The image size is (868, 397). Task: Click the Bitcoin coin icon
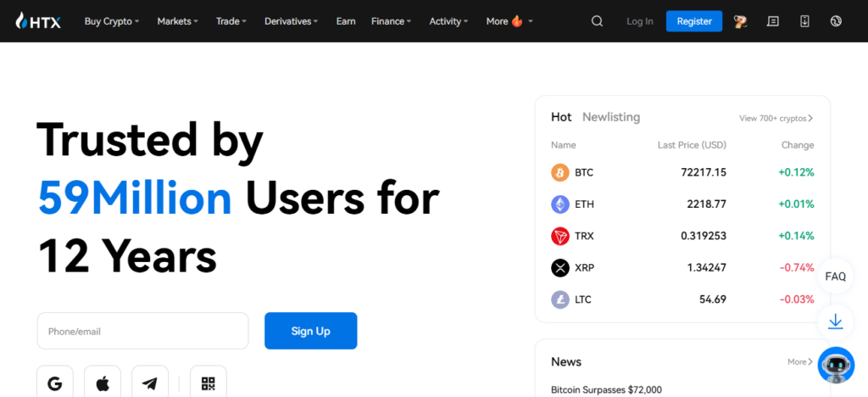click(560, 173)
